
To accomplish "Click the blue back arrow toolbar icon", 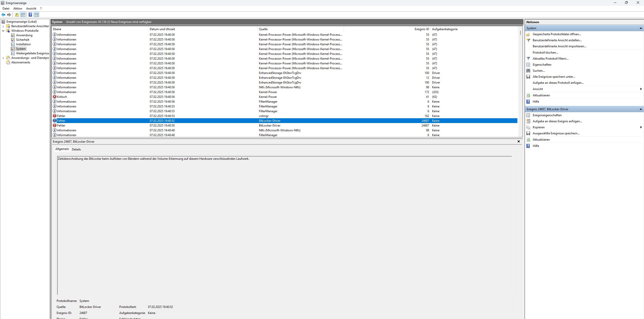I will 3,15.
